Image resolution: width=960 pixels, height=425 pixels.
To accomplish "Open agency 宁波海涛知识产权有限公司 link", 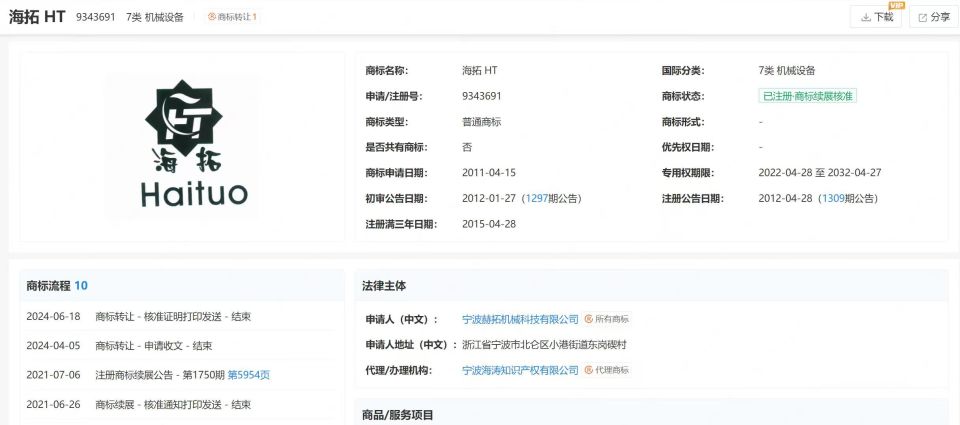I will (x=520, y=370).
